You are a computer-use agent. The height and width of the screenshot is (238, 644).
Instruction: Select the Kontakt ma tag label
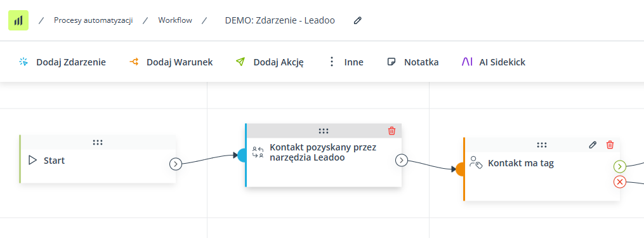pos(521,163)
